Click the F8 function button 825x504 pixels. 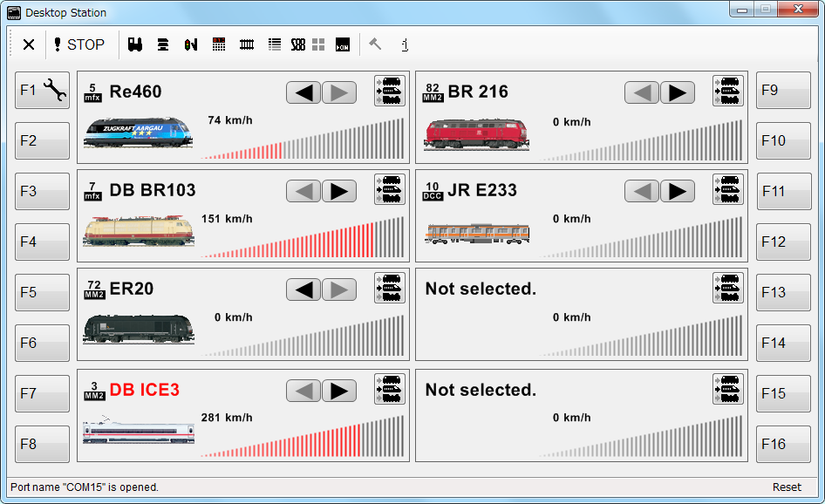pos(42,444)
